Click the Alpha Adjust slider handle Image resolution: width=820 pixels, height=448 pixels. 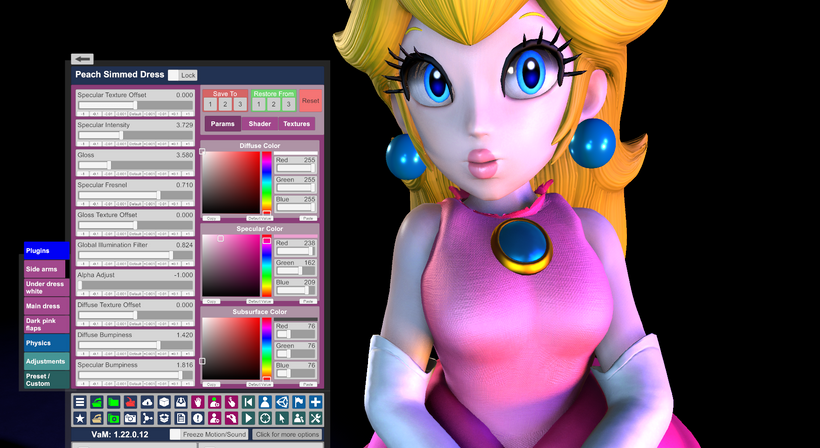80,285
